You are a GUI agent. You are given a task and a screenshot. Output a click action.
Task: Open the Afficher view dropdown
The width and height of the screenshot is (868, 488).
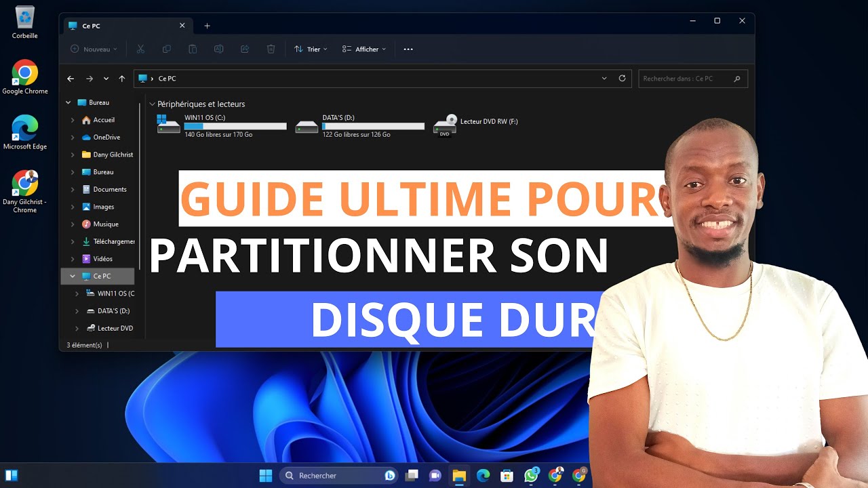click(364, 49)
